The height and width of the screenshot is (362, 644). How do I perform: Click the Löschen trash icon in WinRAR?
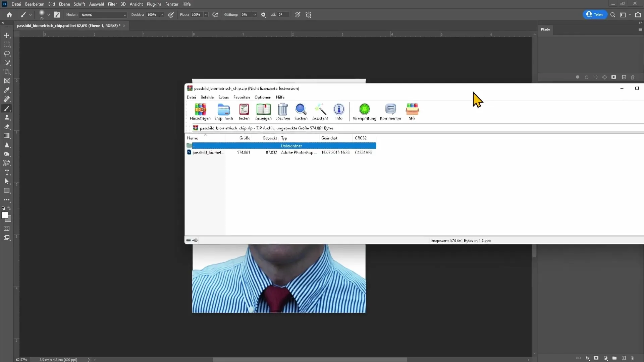tap(283, 112)
